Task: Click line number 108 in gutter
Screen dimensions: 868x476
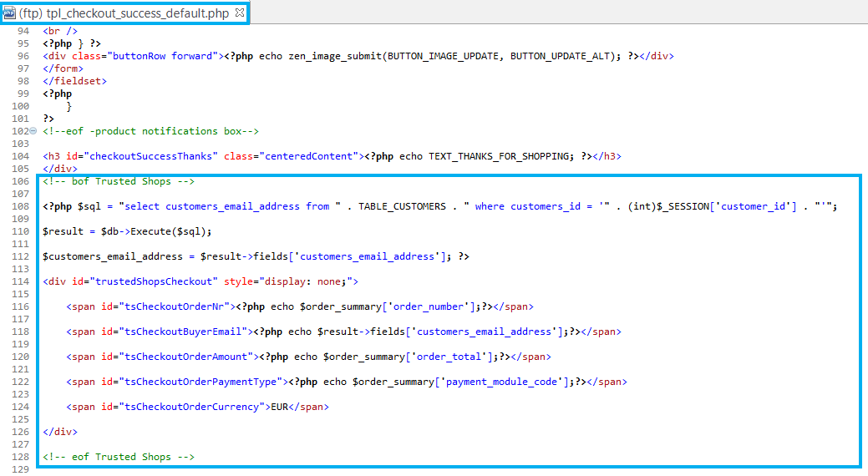Action: coord(21,206)
